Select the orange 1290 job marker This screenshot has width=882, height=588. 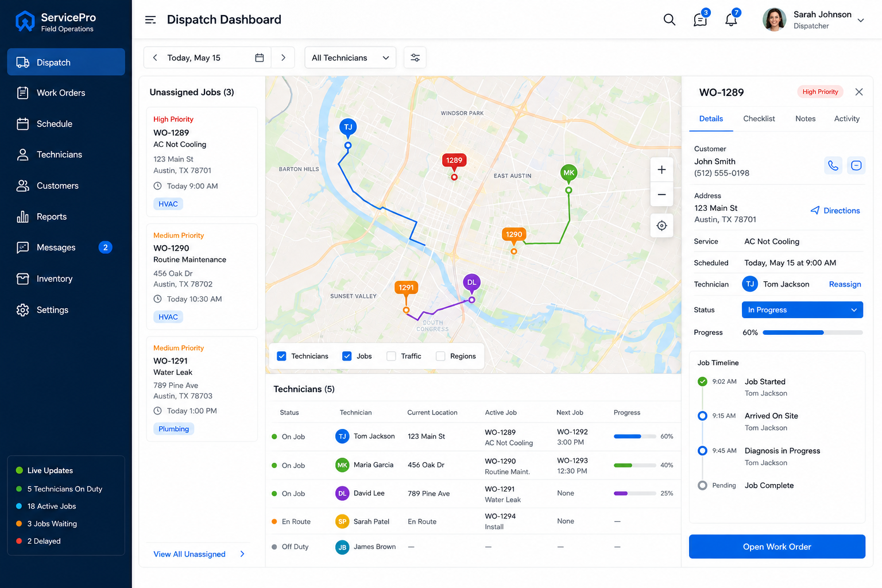514,235
